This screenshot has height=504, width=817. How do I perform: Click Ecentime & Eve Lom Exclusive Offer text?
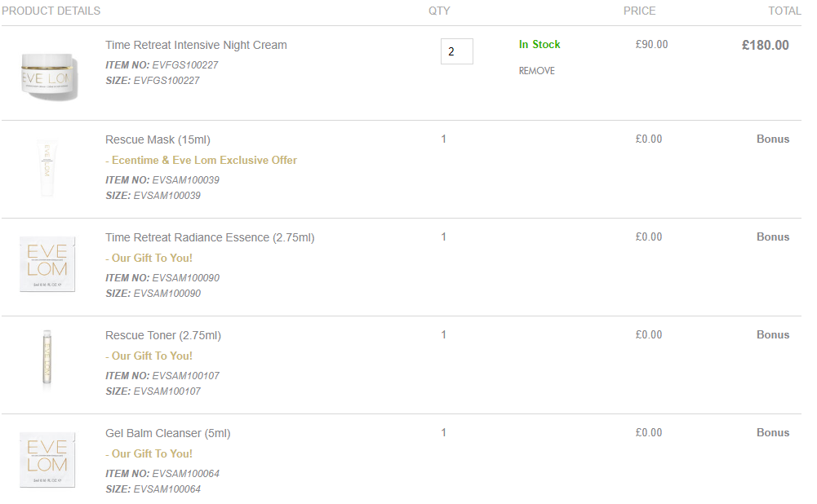(x=201, y=161)
